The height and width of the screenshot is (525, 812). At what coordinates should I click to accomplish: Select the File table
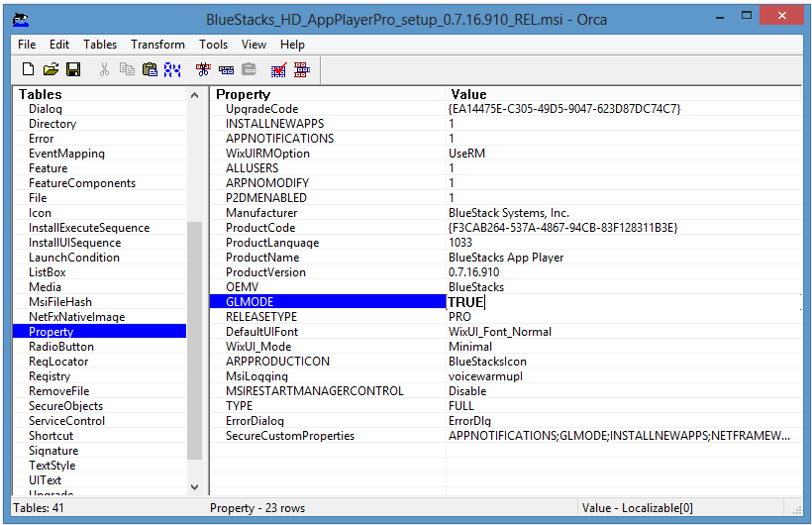coord(38,198)
